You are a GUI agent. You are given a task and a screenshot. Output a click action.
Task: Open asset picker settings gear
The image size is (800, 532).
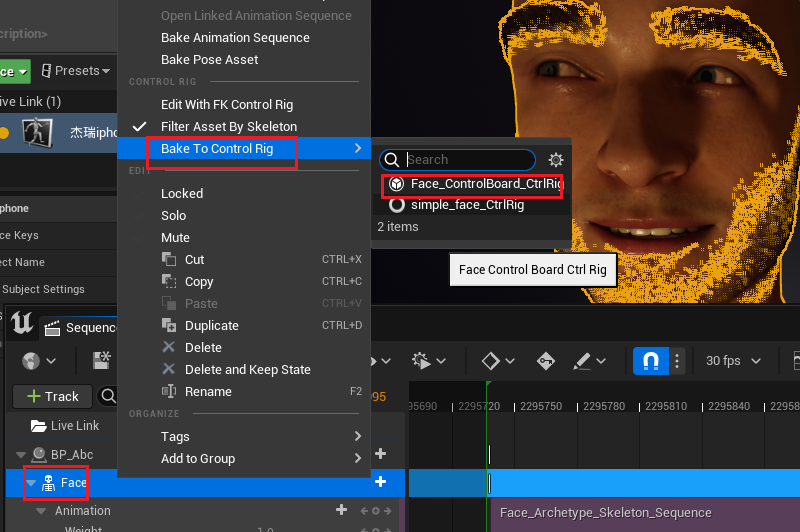pos(556,160)
